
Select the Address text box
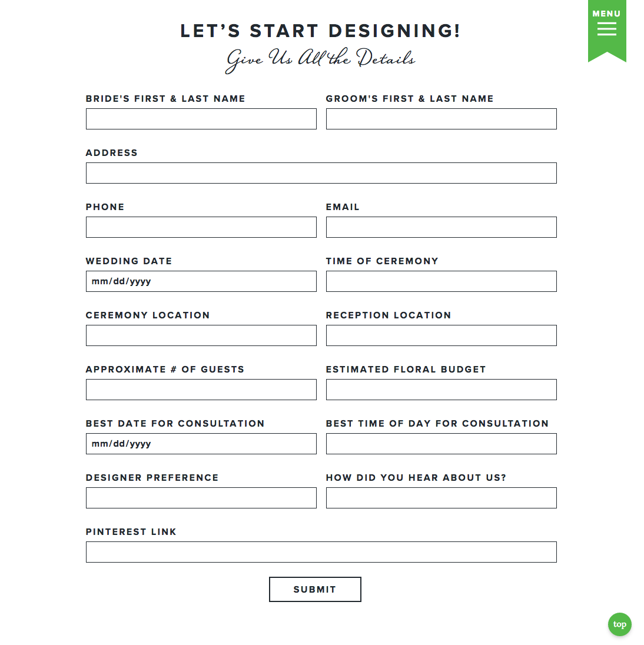[x=321, y=173]
